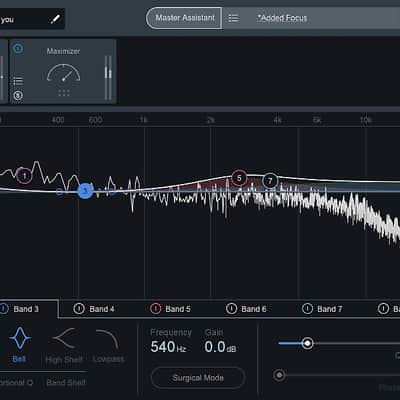Open the preset list icon
The image size is (400, 400).
233,18
